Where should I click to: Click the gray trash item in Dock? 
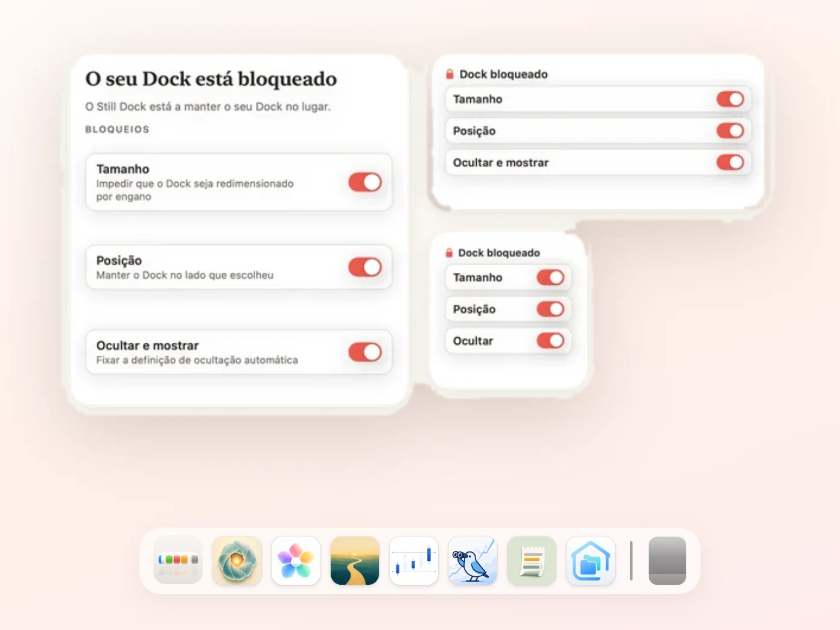(x=667, y=561)
